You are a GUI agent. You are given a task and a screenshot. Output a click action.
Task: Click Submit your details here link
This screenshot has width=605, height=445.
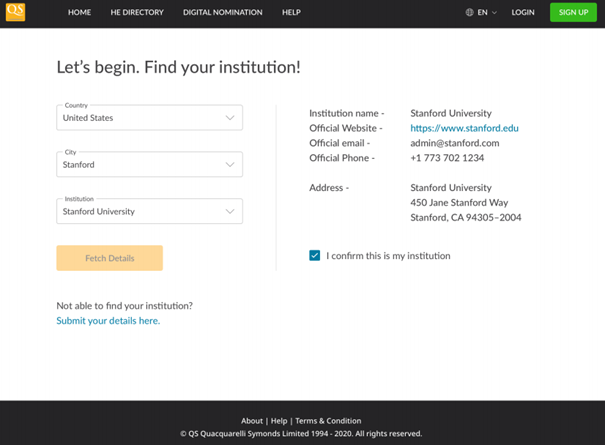coord(108,321)
